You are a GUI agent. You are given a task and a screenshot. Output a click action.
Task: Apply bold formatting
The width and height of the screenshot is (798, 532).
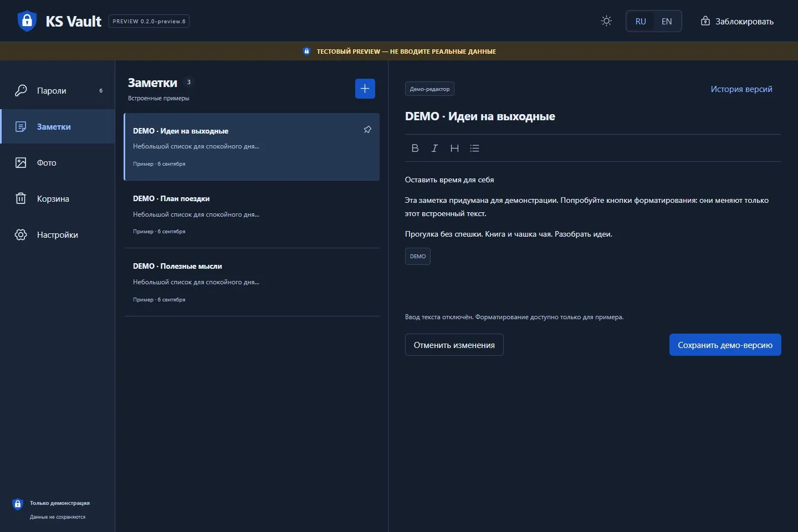point(415,148)
